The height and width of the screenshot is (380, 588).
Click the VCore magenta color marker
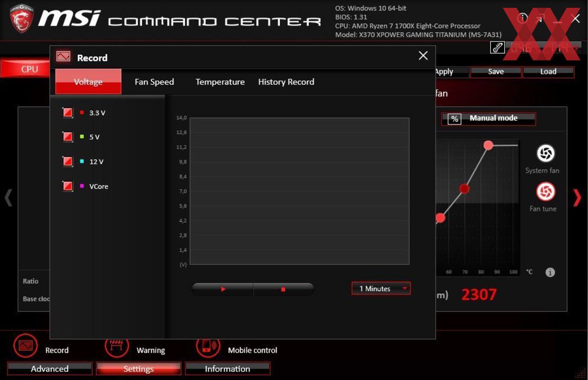tap(82, 186)
